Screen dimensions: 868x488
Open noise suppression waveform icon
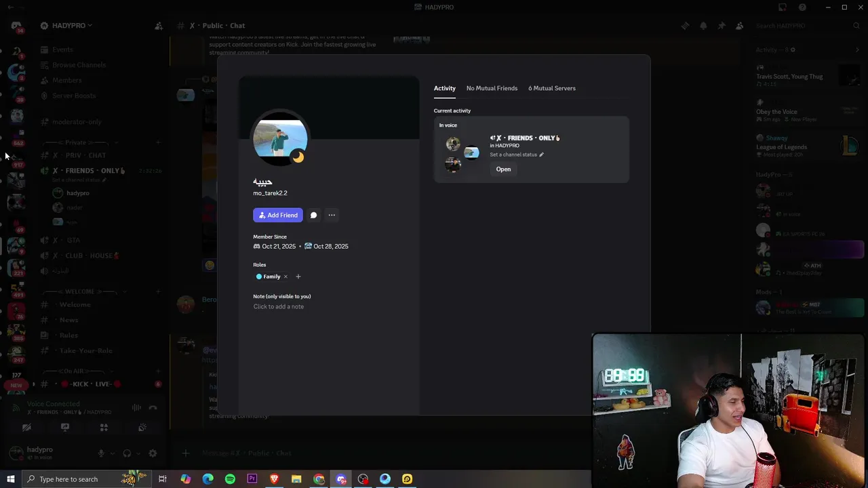(136, 407)
